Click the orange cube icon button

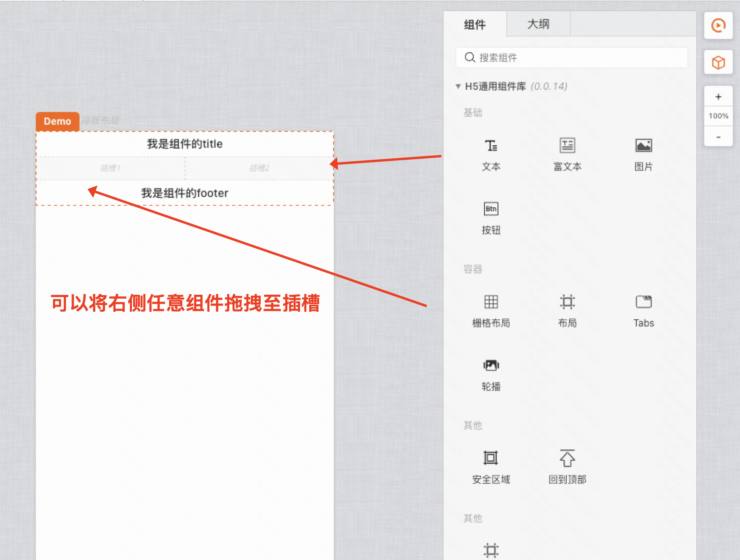tap(718, 62)
